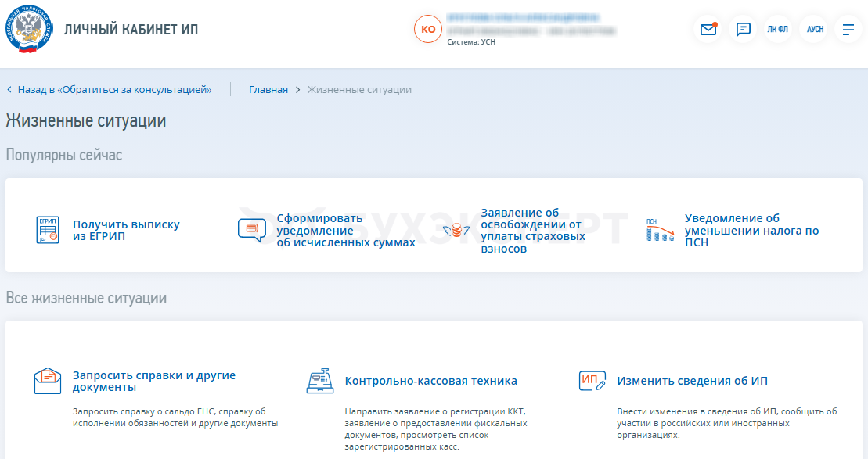Click the breadcrumb chevron separator after Главная
Viewport: 868px width, 459px height.
click(x=298, y=90)
